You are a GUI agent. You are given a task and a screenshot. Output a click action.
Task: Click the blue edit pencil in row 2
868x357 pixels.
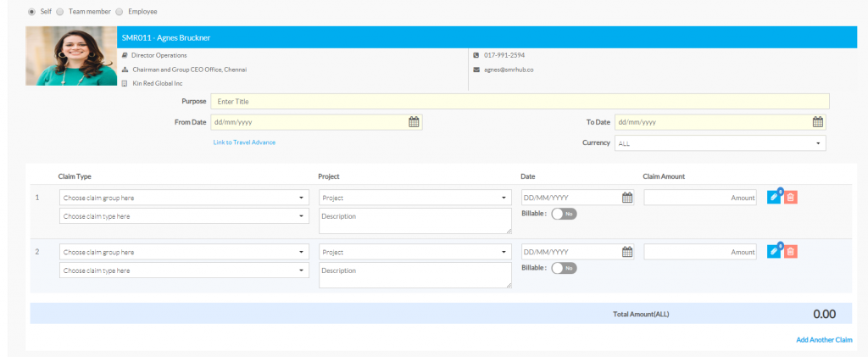pyautogui.click(x=774, y=252)
